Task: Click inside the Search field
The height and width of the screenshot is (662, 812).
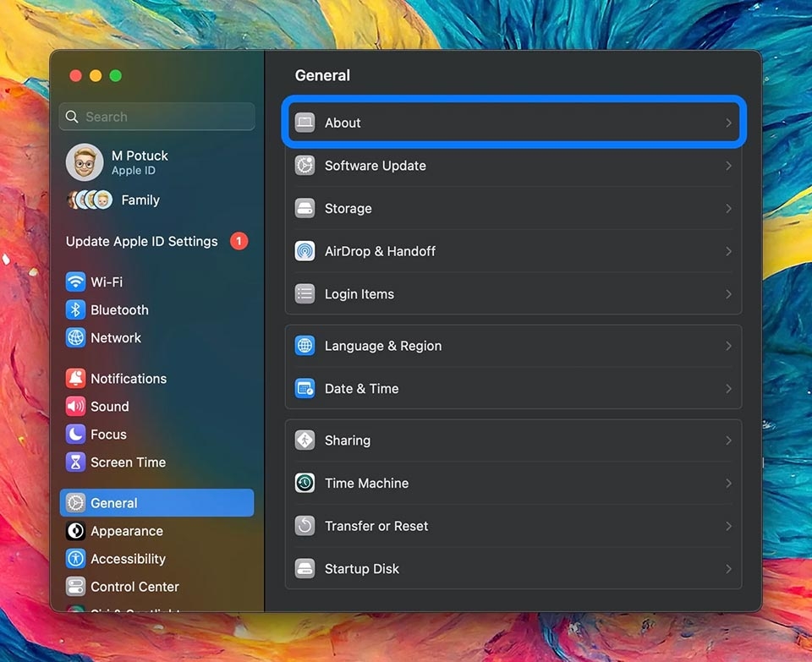Action: 156,116
